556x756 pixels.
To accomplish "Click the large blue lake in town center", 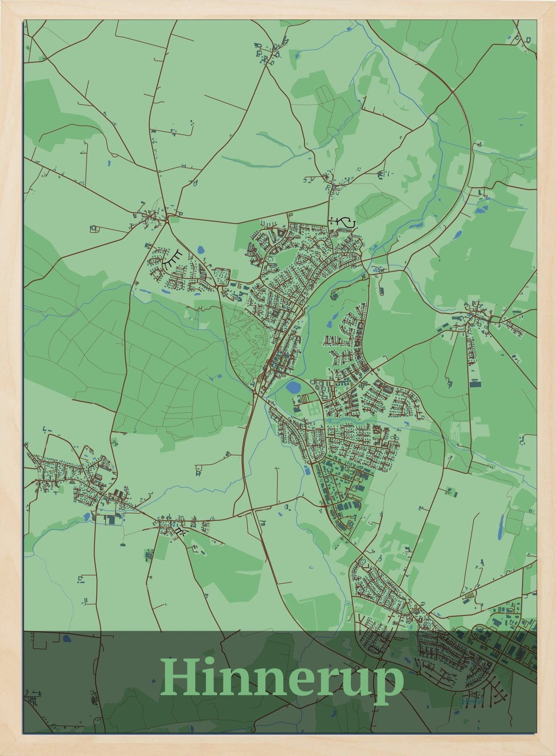I will [294, 387].
